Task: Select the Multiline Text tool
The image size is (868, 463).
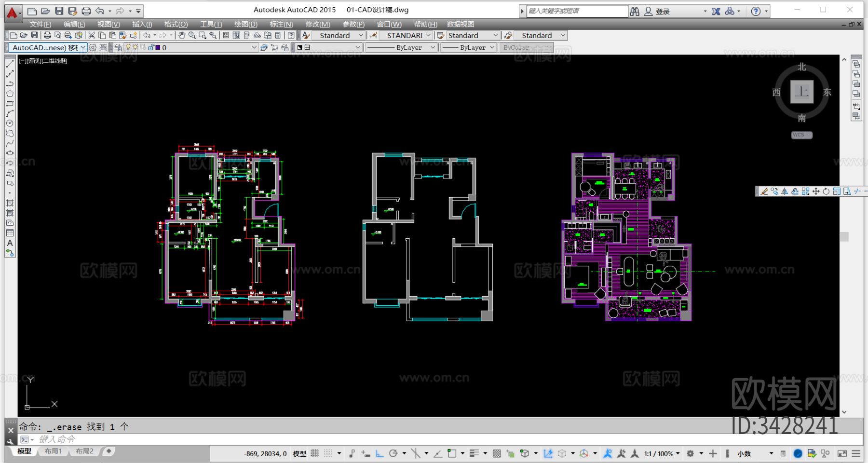Action: pyautogui.click(x=10, y=243)
